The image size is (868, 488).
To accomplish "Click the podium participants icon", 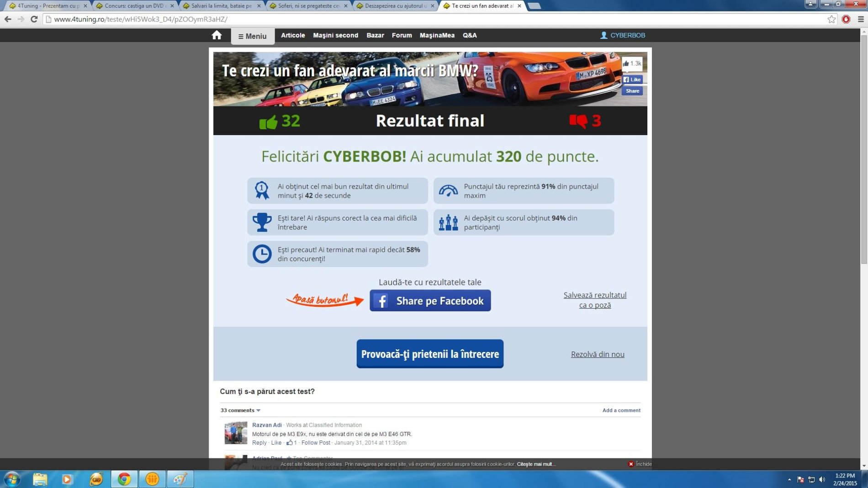I will 448,222.
